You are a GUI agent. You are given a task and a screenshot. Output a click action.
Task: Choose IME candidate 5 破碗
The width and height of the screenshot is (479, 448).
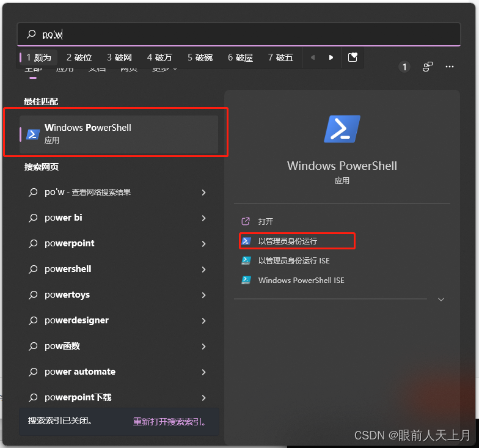pos(200,57)
